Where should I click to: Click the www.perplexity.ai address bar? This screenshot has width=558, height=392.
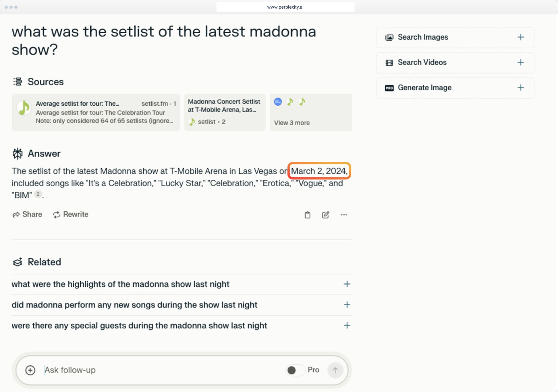(285, 7)
